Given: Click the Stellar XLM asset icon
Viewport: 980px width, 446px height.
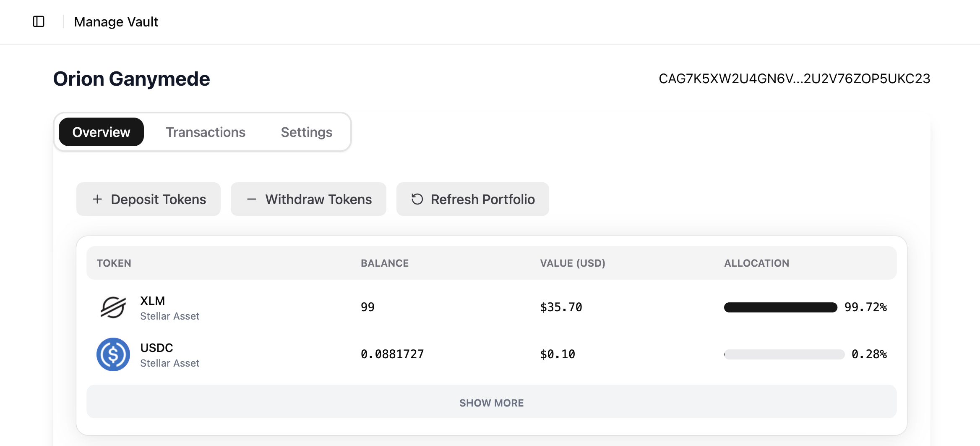Looking at the screenshot, I should [x=112, y=307].
